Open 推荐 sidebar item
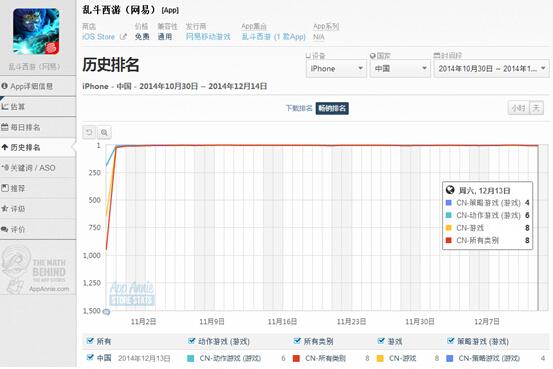This screenshot has height=369, width=553. [38, 188]
